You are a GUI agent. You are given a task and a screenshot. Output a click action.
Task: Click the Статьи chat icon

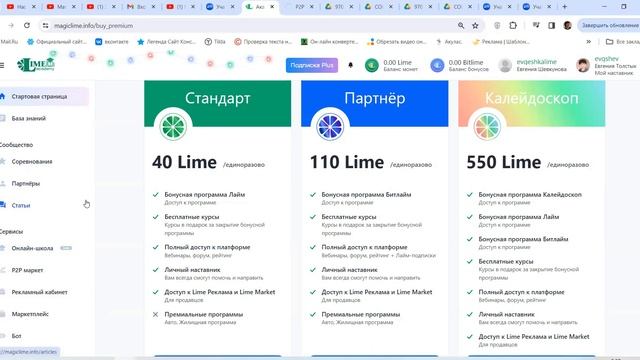[x=2, y=205]
